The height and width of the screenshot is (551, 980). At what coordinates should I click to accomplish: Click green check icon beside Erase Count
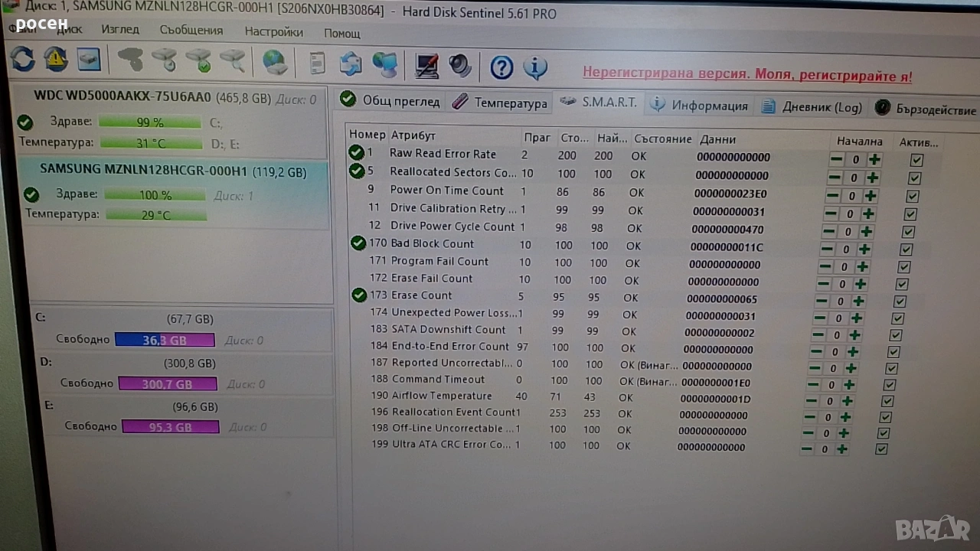(359, 295)
